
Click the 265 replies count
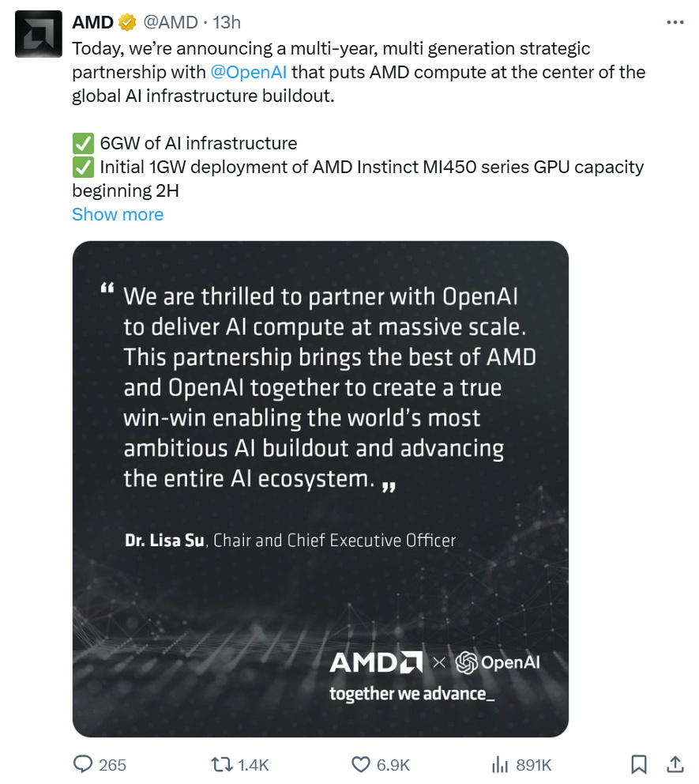point(113,765)
